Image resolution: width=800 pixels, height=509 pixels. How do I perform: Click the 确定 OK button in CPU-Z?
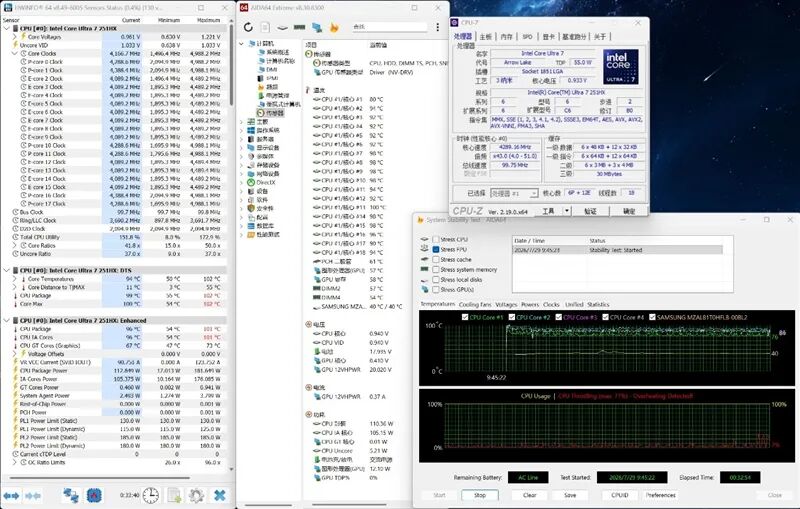click(x=629, y=211)
